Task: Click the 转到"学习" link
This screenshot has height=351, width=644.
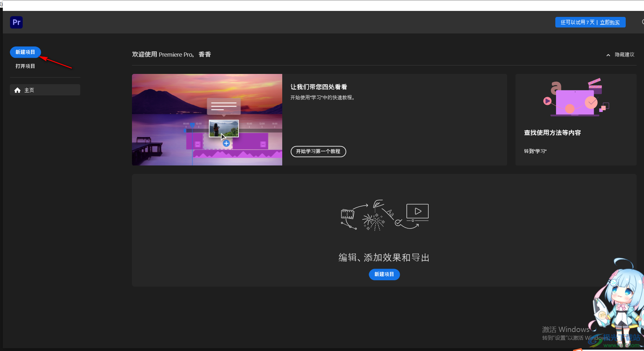Action: [535, 151]
